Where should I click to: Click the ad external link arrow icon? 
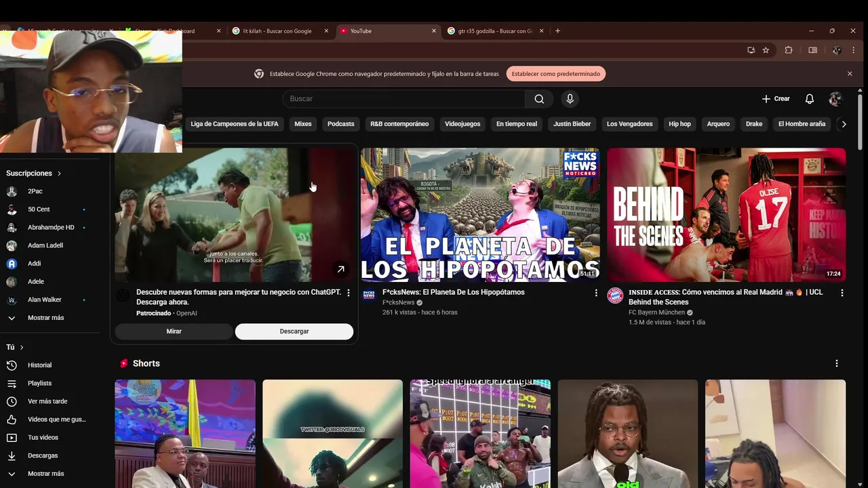pyautogui.click(x=340, y=270)
